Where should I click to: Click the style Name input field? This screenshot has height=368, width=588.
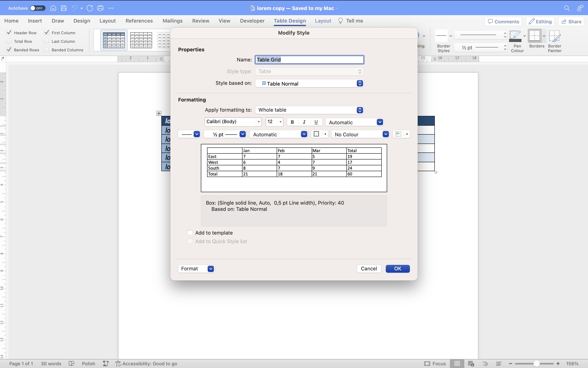point(309,60)
